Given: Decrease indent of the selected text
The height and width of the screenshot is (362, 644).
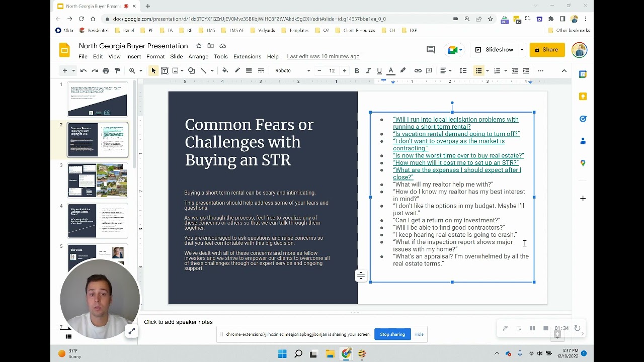Looking at the screenshot, I should 515,71.
